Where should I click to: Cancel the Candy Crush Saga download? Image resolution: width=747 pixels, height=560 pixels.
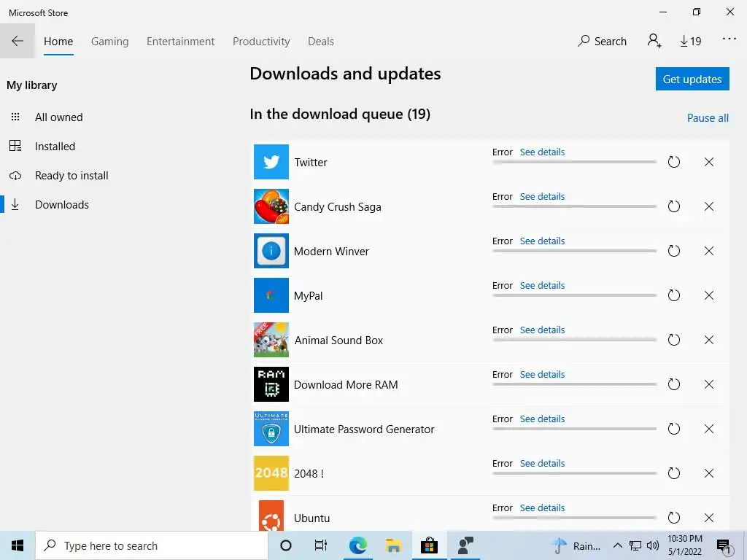pyautogui.click(x=709, y=206)
